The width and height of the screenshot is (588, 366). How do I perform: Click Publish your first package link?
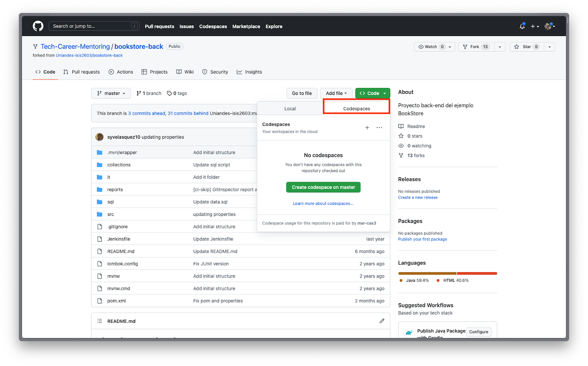[x=423, y=239]
